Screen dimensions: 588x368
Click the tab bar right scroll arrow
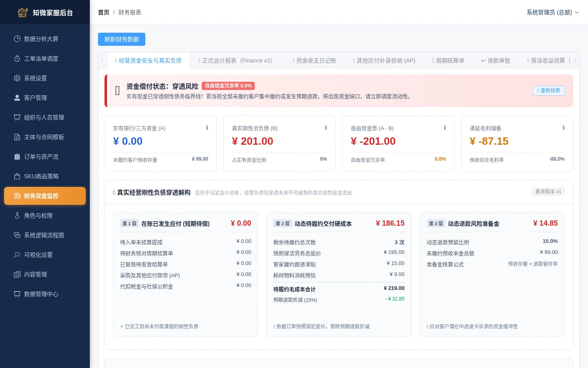click(575, 61)
